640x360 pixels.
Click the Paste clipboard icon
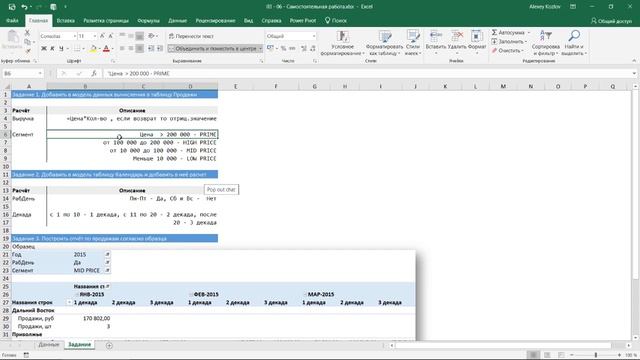[x=12, y=38]
